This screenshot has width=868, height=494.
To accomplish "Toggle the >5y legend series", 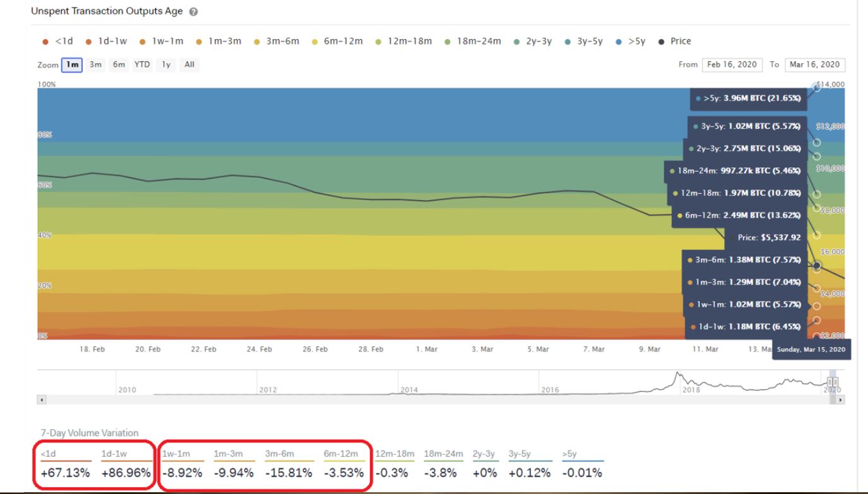I will [631, 41].
